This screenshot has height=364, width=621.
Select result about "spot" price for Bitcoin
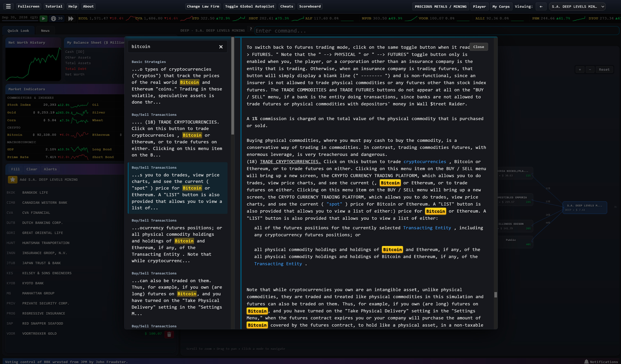click(177, 188)
